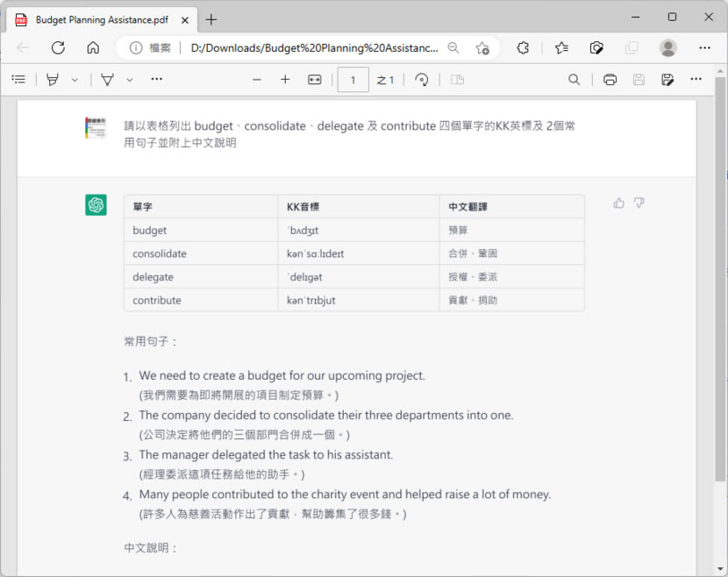Viewport: 728px width, 577px height.
Task: Rotate the PDF page
Action: tap(422, 80)
